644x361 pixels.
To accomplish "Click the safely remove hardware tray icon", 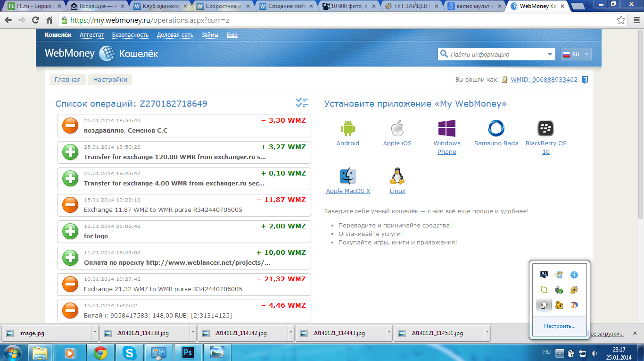I will click(559, 290).
